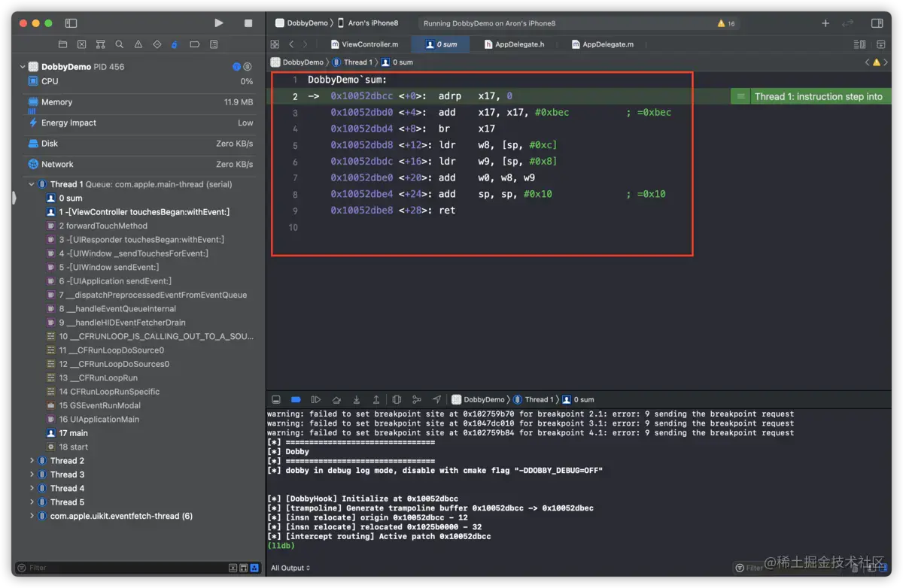Collapse Thread 1 disclosure triangle
This screenshot has width=903, height=588.
[x=32, y=184]
